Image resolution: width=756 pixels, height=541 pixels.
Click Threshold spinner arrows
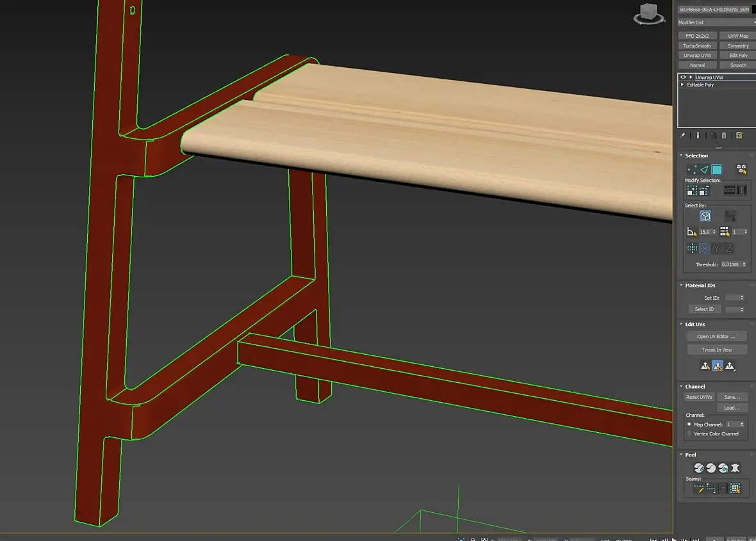pos(744,264)
